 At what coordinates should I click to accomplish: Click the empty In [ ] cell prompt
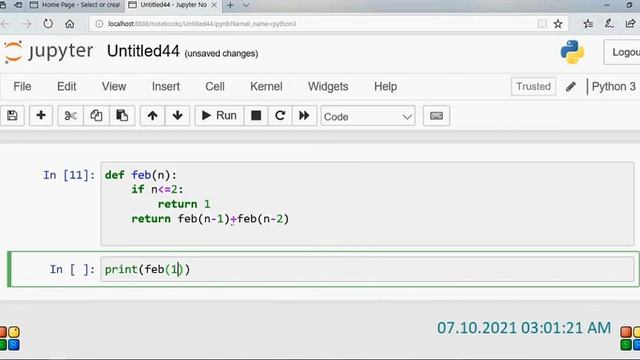pyautogui.click(x=72, y=269)
